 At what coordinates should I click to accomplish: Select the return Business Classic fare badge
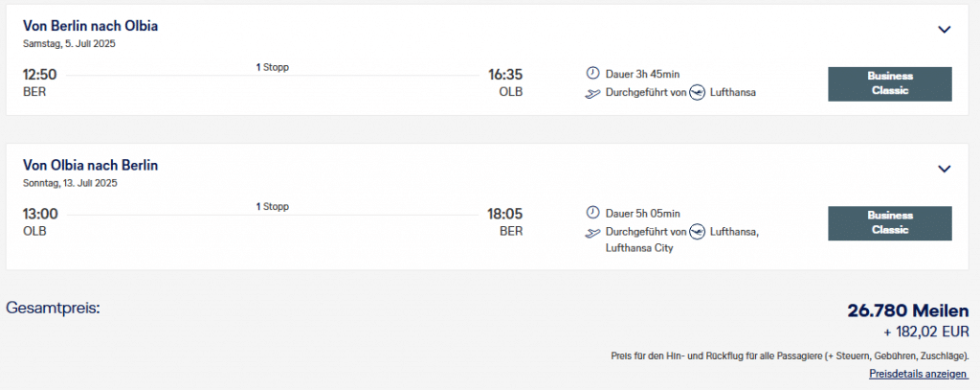(889, 222)
